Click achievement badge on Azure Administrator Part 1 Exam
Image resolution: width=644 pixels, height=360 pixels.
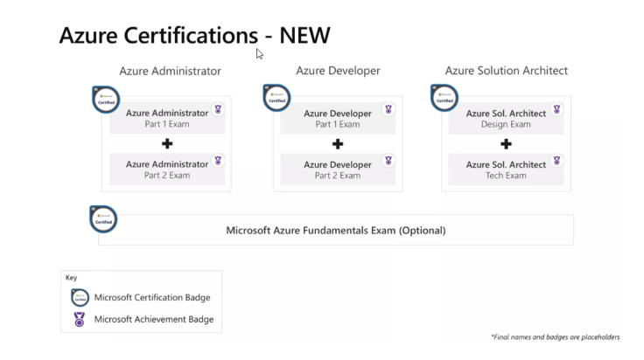click(218, 110)
